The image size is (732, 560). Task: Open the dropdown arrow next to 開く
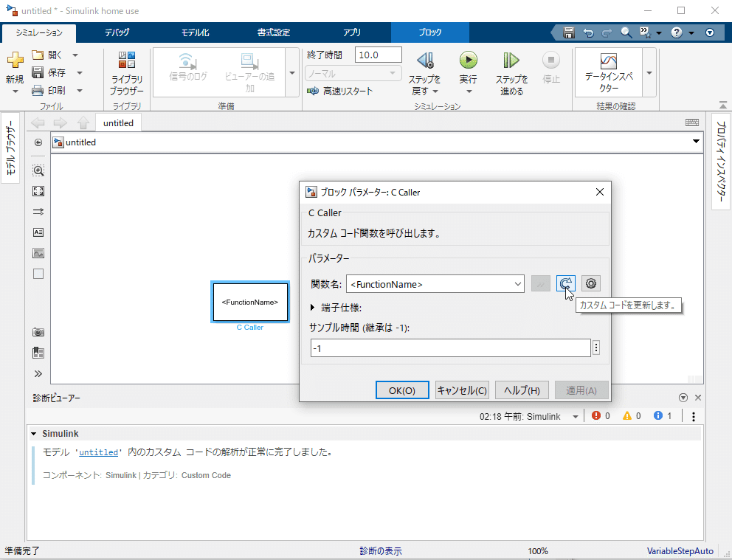click(75, 55)
